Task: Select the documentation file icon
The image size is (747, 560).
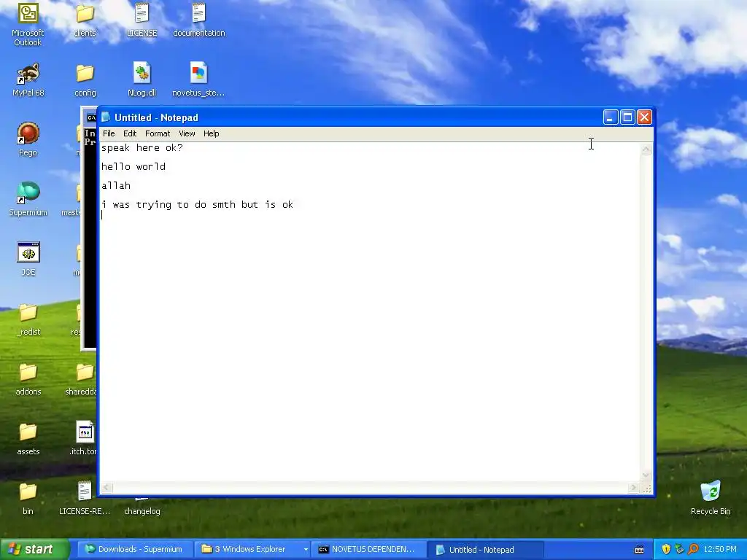Action: (x=198, y=20)
